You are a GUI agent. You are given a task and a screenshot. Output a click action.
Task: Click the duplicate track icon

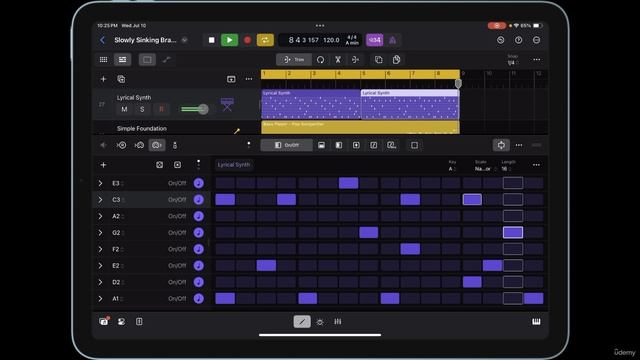[121, 79]
